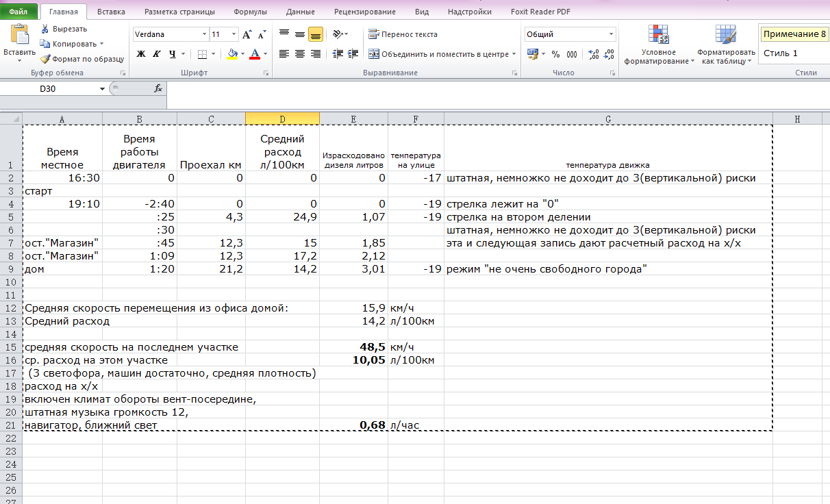Apply the yellow fill color bucket

click(x=232, y=54)
